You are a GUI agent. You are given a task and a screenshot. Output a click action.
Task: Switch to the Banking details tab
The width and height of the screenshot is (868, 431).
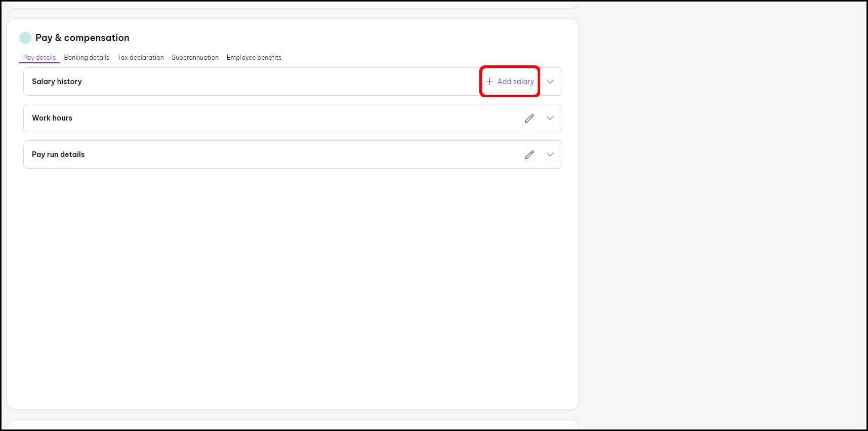pos(87,58)
